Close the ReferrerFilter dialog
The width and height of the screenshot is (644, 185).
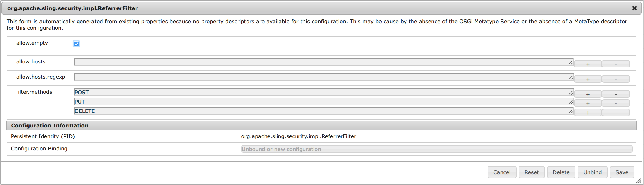634,8
